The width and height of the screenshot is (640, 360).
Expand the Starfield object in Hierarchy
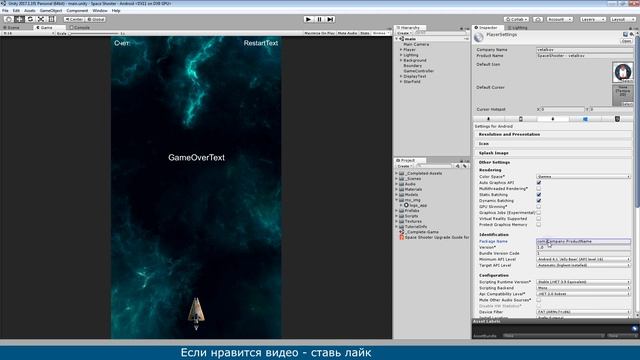(x=401, y=82)
